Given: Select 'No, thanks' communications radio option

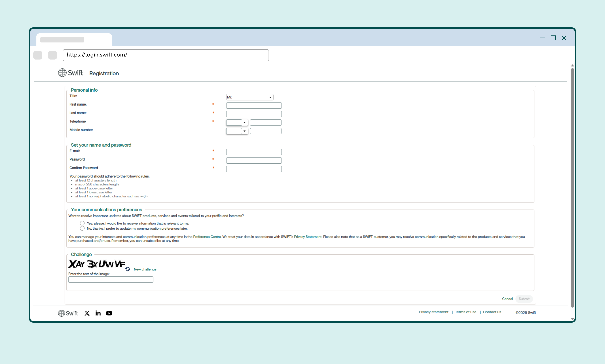Looking at the screenshot, I should pyautogui.click(x=82, y=228).
